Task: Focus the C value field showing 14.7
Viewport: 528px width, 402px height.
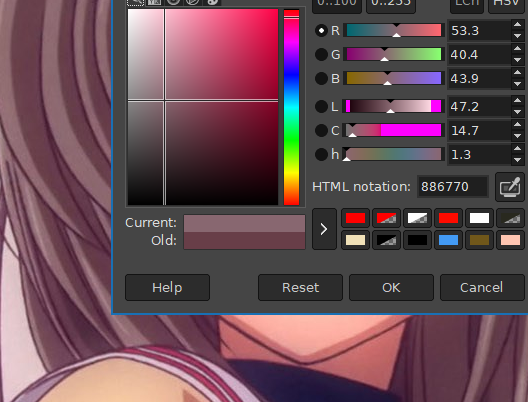Action: click(x=479, y=130)
